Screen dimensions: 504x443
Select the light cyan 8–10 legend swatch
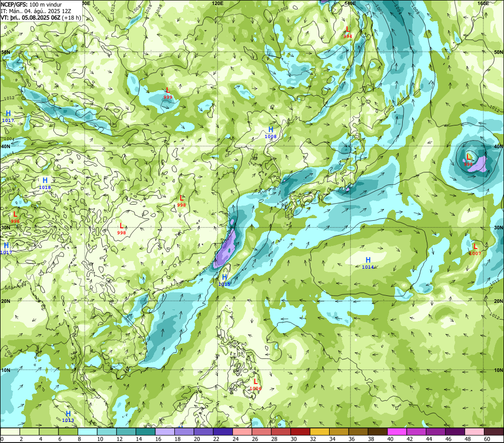tap(87, 431)
